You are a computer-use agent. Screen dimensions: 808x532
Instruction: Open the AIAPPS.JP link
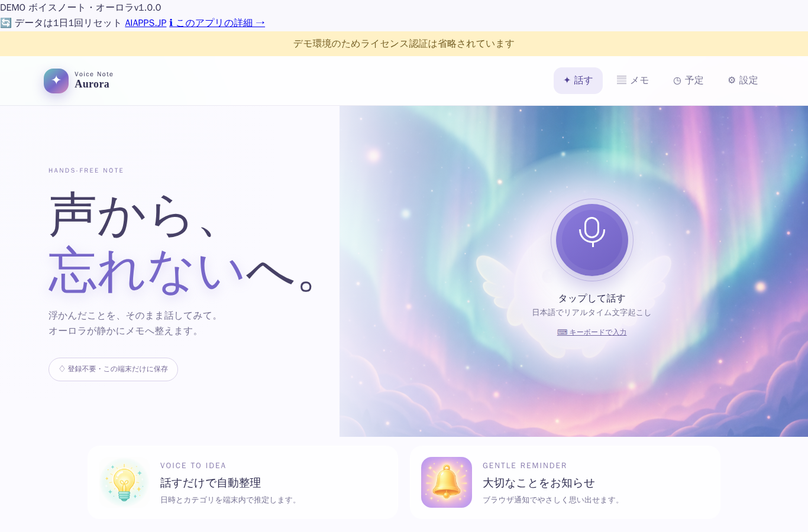coord(146,23)
